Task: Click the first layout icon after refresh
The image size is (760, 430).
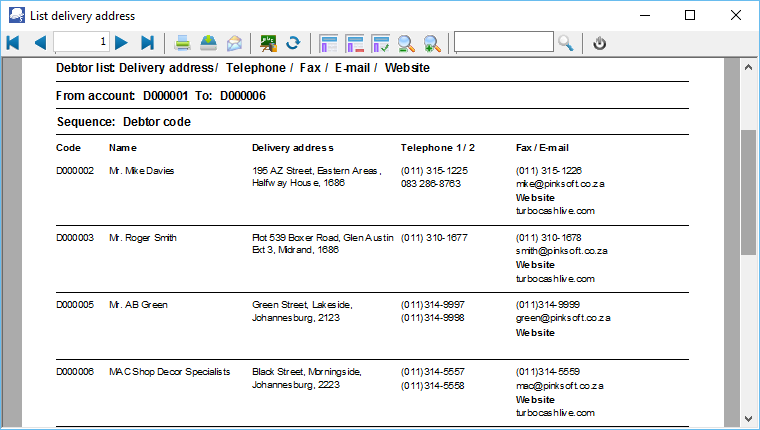Action: (329, 42)
